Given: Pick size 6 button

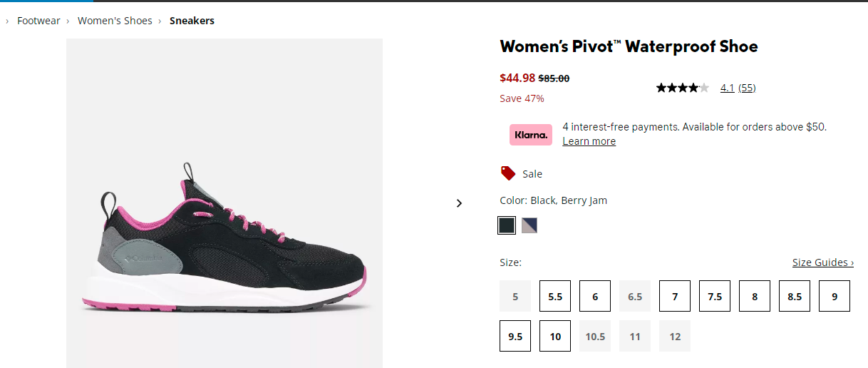Looking at the screenshot, I should point(595,297).
